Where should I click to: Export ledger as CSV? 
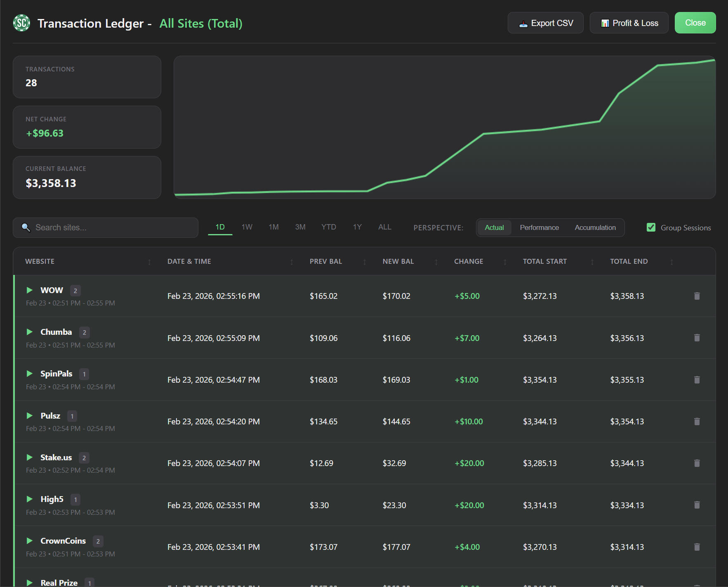click(545, 23)
